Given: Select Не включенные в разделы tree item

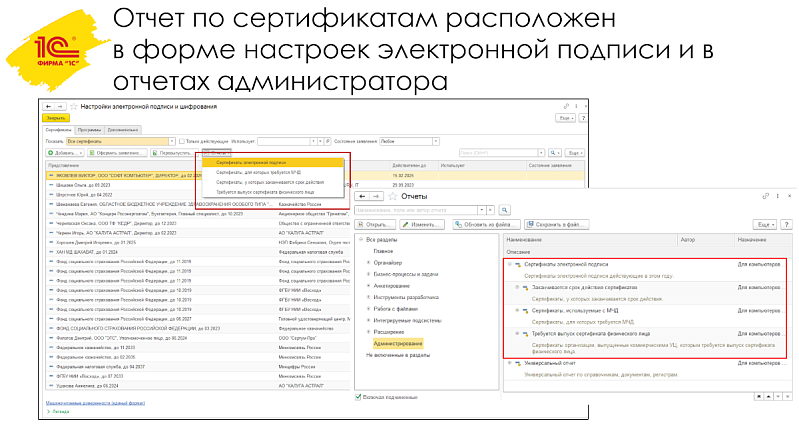Looking at the screenshot, I should [398, 355].
